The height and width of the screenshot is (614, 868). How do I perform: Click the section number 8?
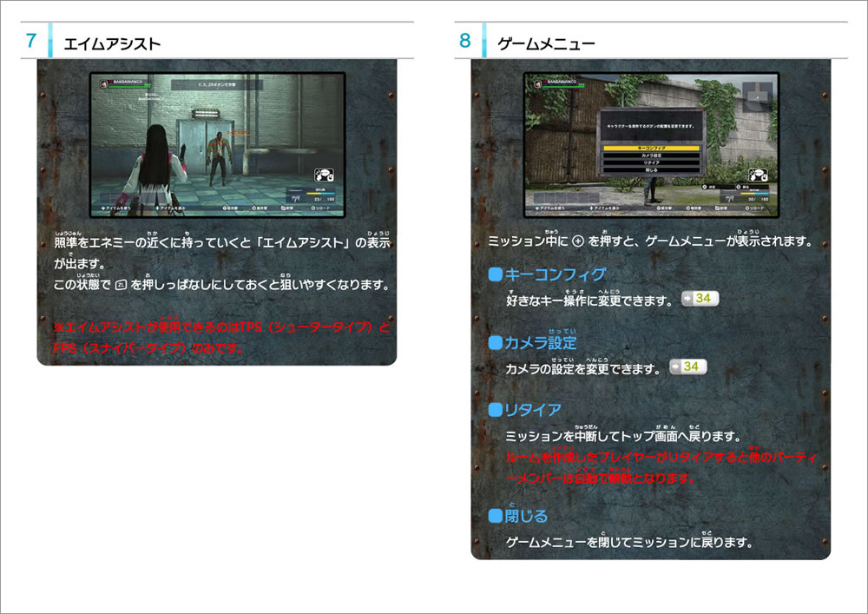tap(465, 41)
